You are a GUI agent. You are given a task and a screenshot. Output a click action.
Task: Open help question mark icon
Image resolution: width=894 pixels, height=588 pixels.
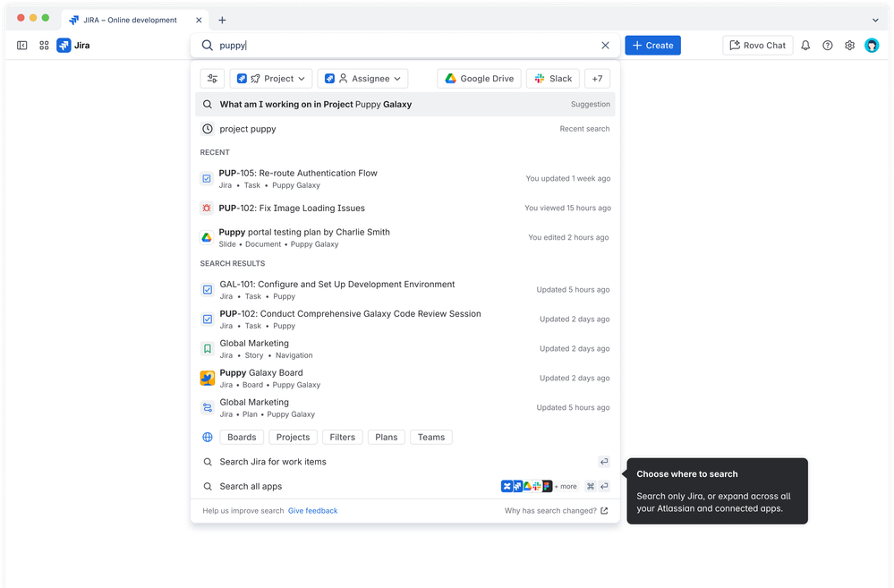(x=827, y=45)
